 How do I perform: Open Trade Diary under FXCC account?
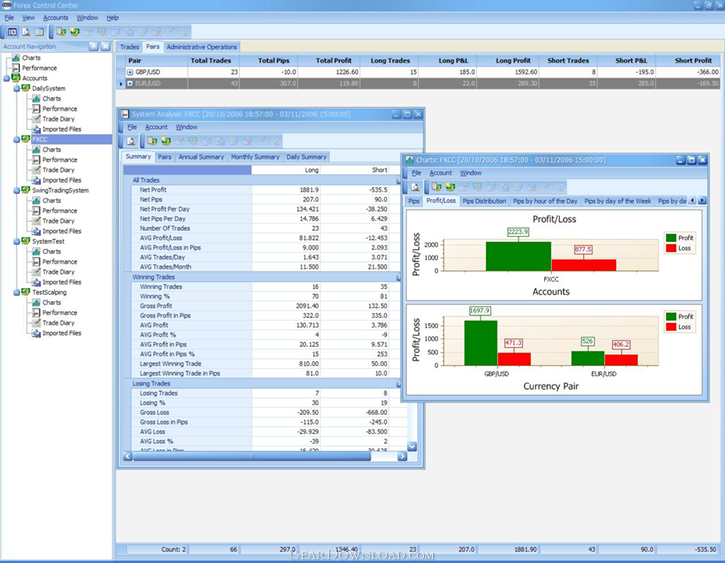[58, 170]
